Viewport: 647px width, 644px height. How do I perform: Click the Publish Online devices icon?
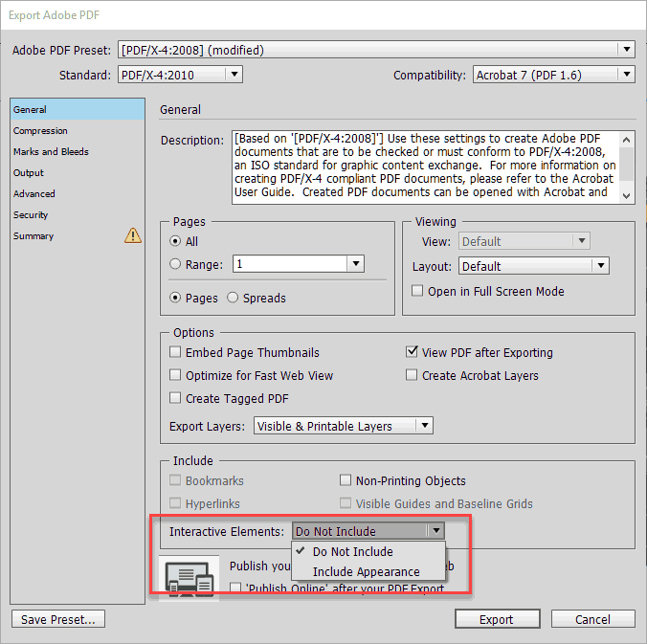click(x=190, y=578)
